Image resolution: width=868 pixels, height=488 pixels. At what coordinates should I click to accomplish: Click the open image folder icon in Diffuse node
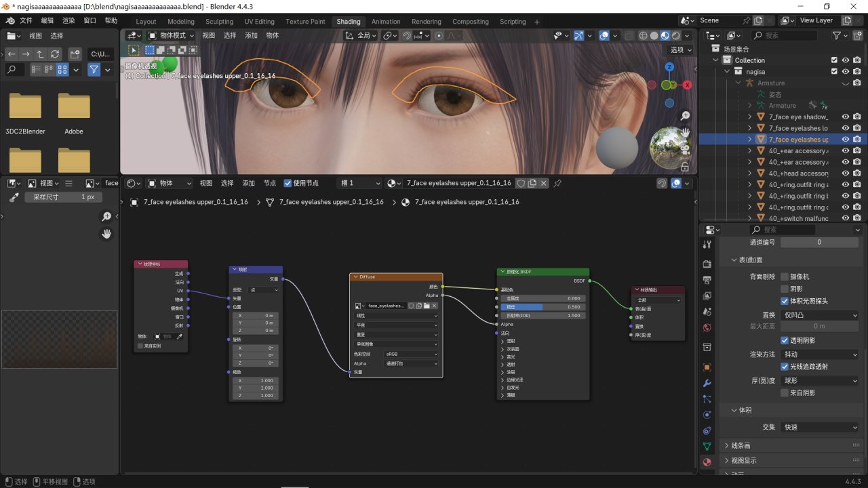point(427,306)
